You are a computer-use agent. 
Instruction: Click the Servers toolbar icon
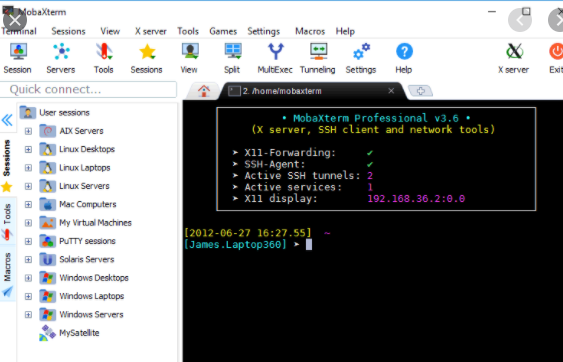point(61,51)
